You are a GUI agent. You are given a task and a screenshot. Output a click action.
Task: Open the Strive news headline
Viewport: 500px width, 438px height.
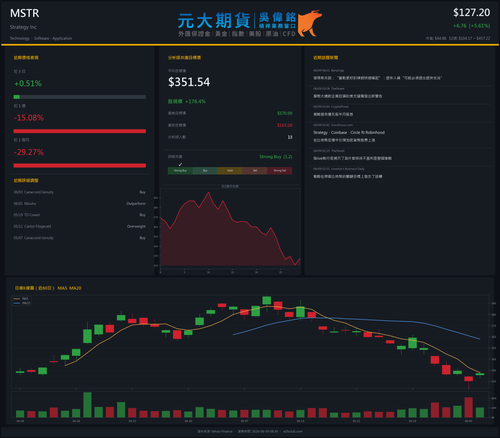click(x=352, y=158)
